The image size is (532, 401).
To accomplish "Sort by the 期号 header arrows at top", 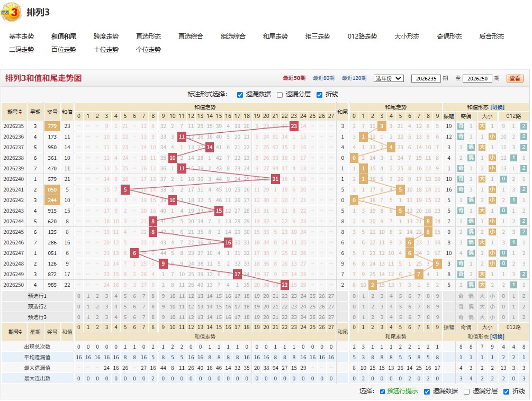I will click(x=20, y=112).
